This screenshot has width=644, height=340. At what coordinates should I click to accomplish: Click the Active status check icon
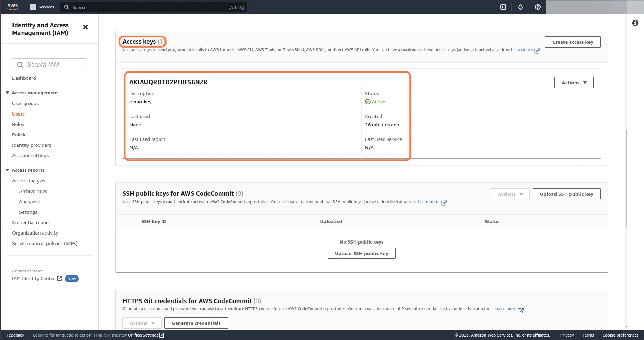click(x=367, y=102)
